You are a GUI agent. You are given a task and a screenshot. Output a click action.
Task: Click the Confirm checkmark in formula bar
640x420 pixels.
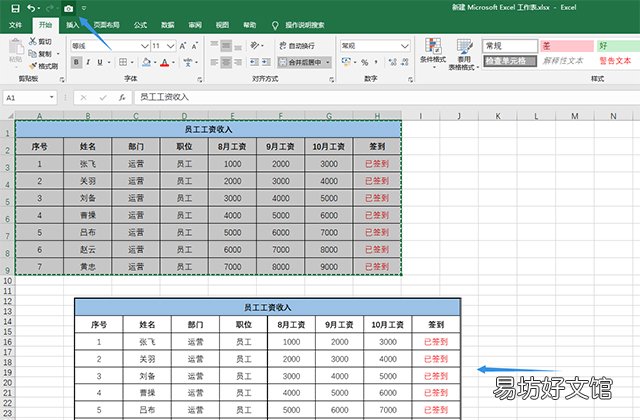(103, 97)
